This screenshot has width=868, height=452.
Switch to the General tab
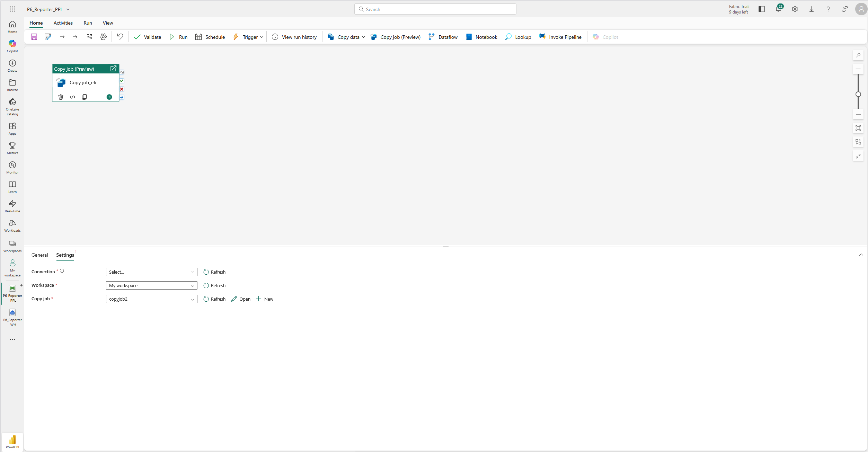[x=39, y=255]
